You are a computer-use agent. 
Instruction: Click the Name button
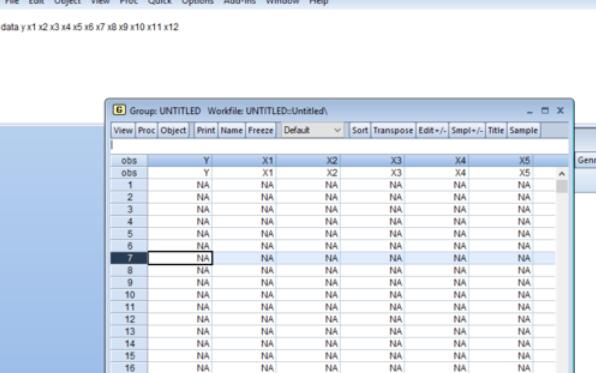(231, 130)
